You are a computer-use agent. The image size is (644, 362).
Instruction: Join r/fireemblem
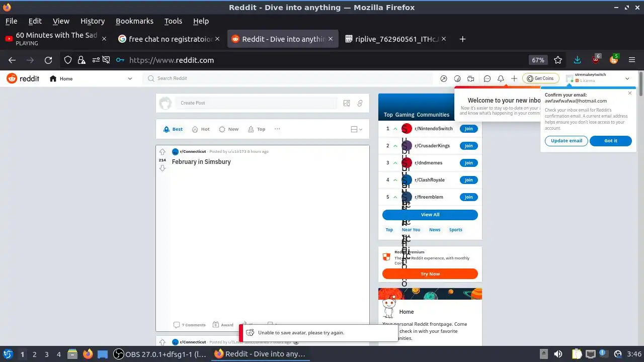[x=468, y=197]
